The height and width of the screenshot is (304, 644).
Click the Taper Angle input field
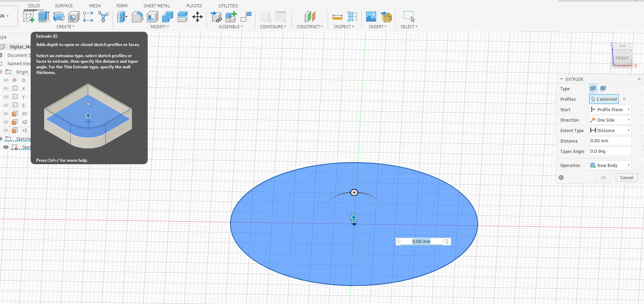point(610,151)
